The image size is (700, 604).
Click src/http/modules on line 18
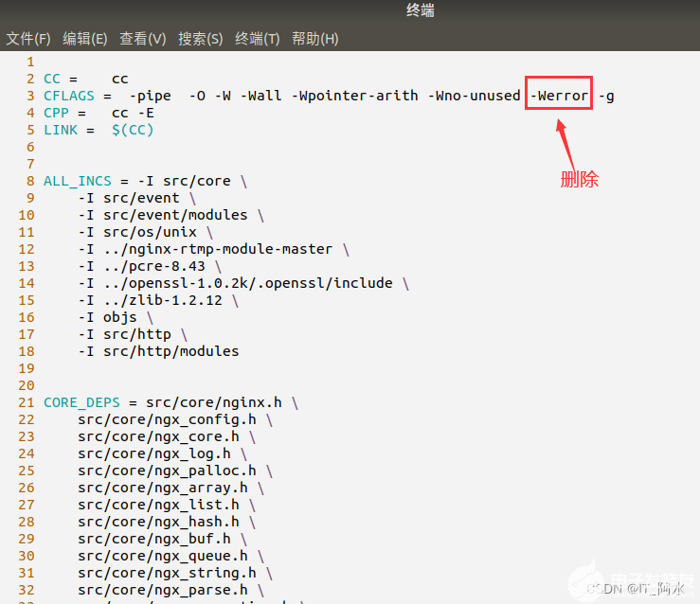(x=171, y=351)
